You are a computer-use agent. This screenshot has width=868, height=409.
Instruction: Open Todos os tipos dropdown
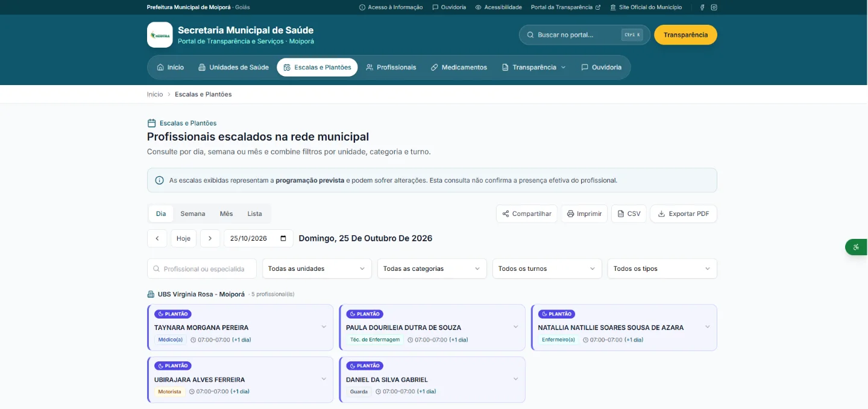[x=662, y=268]
